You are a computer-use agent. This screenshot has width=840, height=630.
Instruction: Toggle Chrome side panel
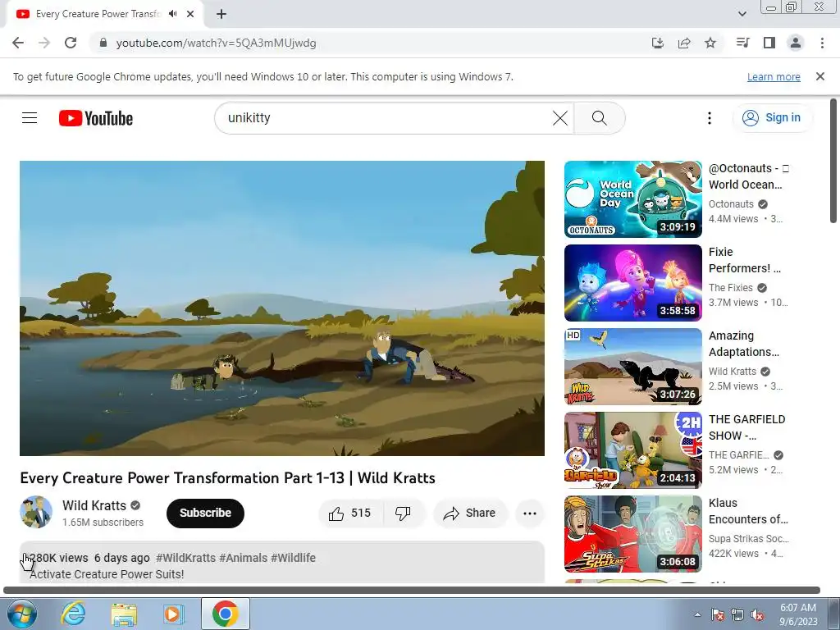coord(769,43)
